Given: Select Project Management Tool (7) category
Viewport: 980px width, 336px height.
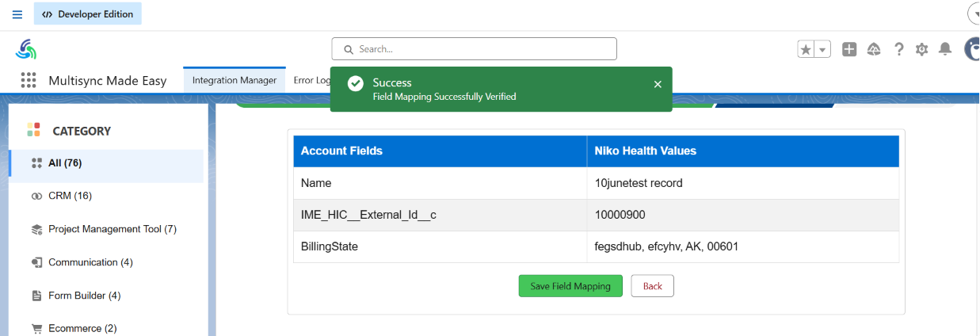Looking at the screenshot, I should tap(106, 229).
